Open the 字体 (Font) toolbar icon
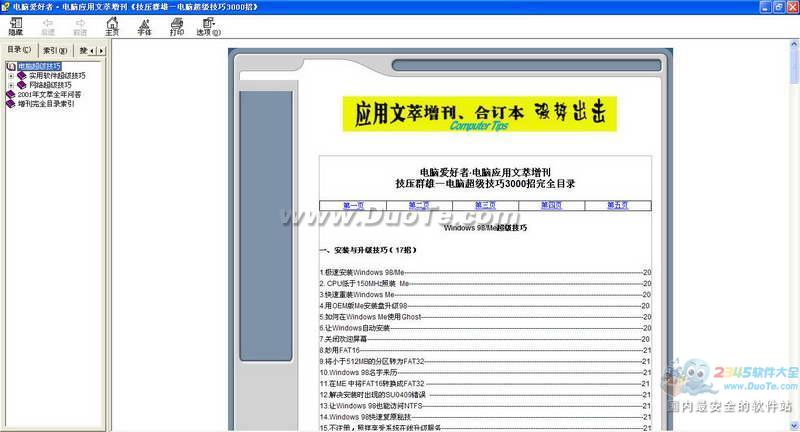The image size is (800, 432). pos(144,27)
